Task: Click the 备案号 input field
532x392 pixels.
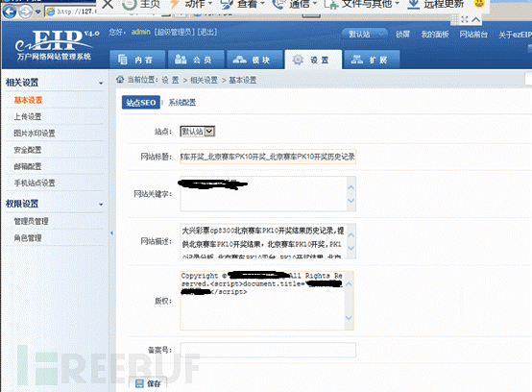Action: [268, 350]
